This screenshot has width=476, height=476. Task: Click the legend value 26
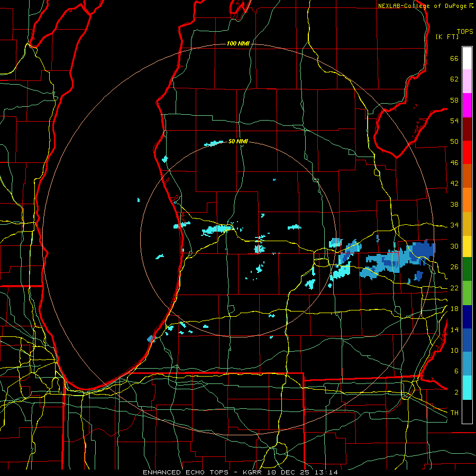[454, 267]
